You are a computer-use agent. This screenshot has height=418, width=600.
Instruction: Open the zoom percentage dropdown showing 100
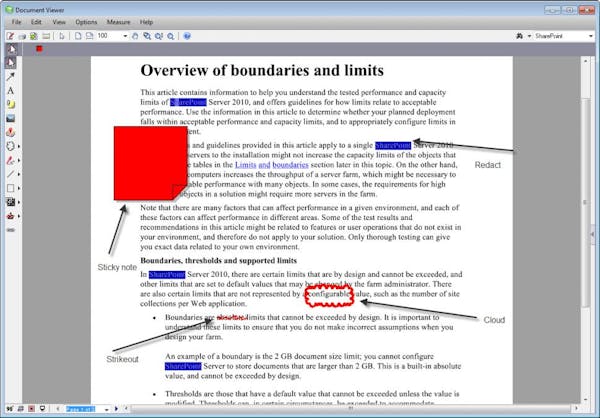[x=125, y=36]
